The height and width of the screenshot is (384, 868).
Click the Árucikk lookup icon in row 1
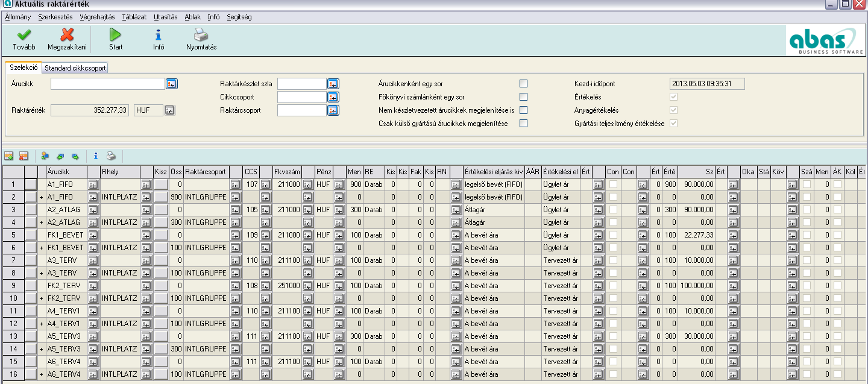tap(93, 184)
